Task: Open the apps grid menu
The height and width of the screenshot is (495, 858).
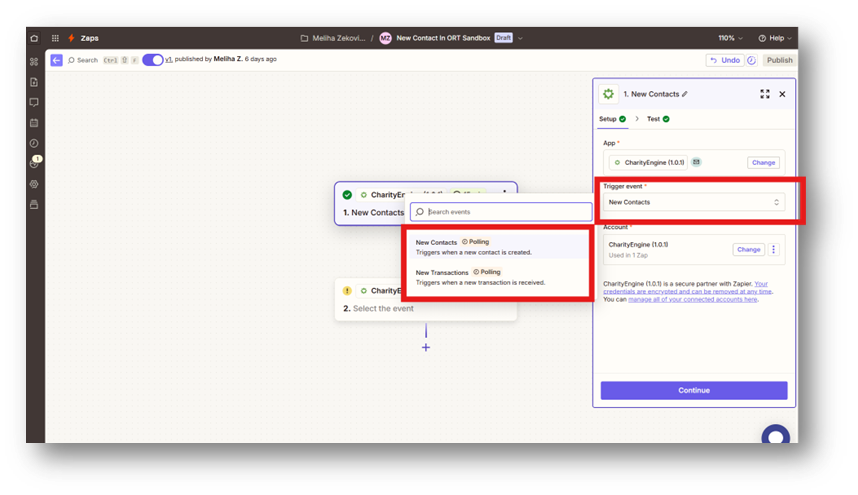Action: [x=55, y=38]
